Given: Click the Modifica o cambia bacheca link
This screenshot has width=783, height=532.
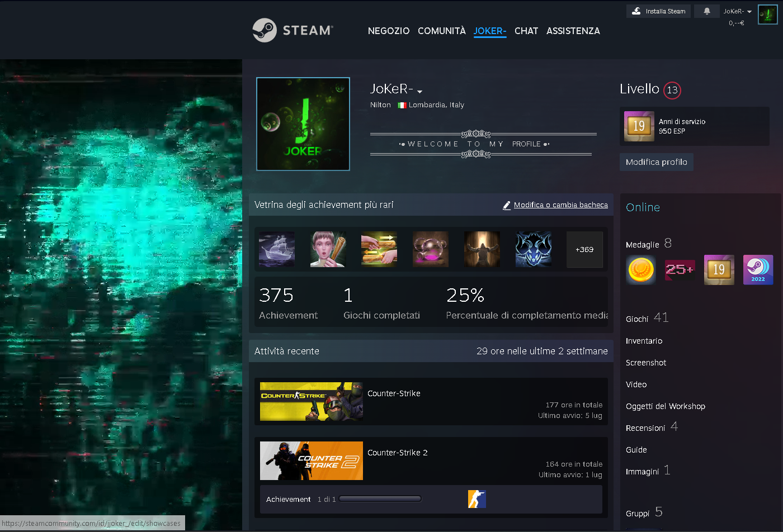Looking at the screenshot, I should coord(560,205).
